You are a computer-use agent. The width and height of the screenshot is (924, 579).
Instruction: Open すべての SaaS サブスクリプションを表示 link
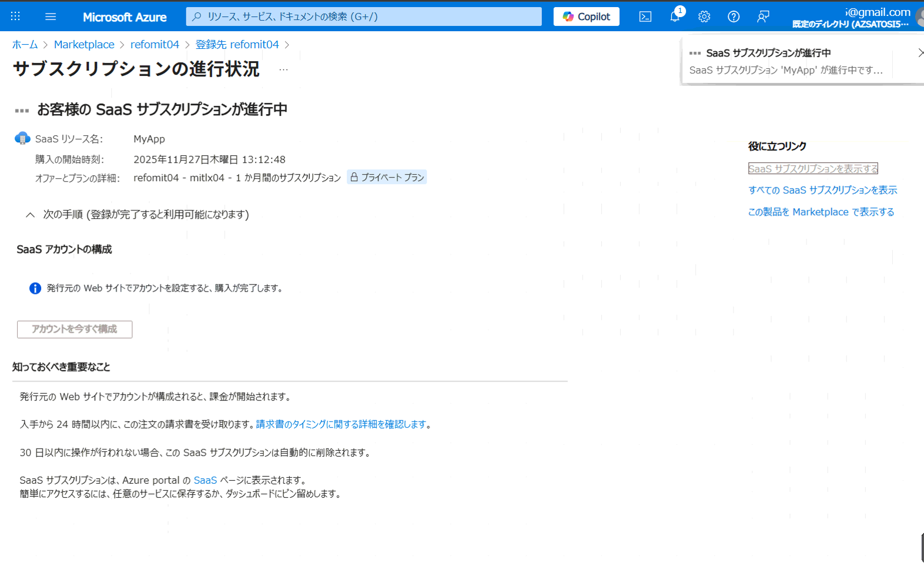(822, 190)
